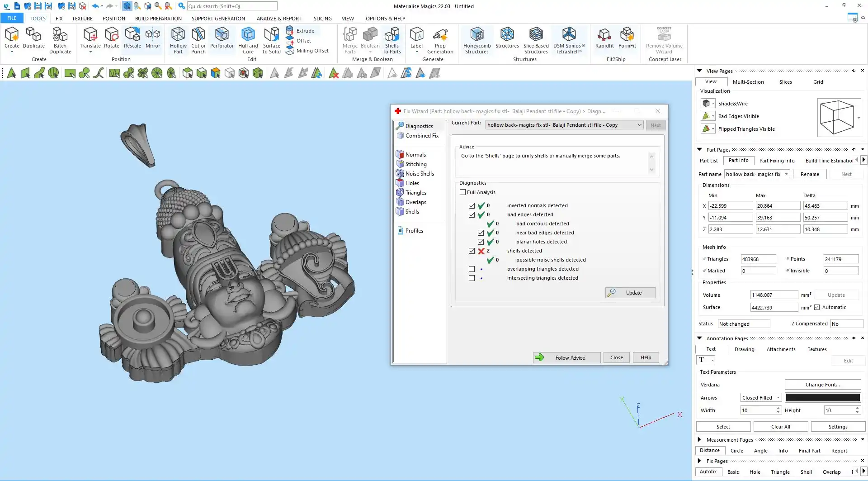Image resolution: width=868 pixels, height=481 pixels.
Task: Expand the Arrows style dropdown
Action: tap(778, 398)
